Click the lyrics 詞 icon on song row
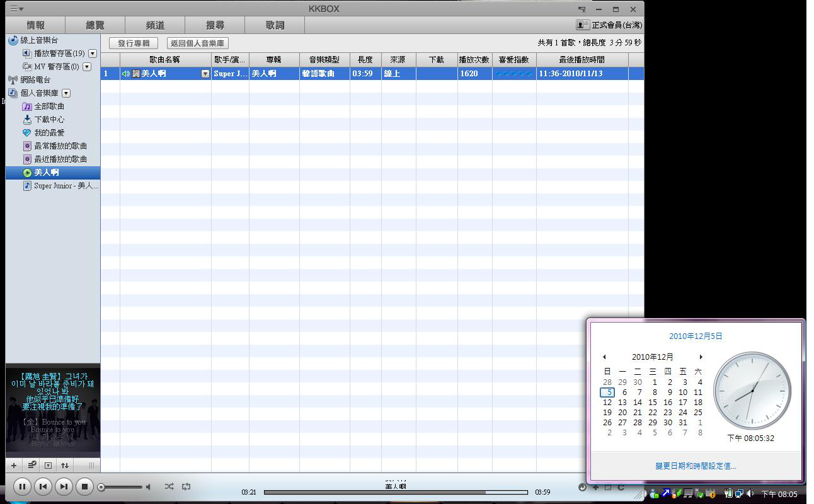814x504 pixels. pos(136,74)
